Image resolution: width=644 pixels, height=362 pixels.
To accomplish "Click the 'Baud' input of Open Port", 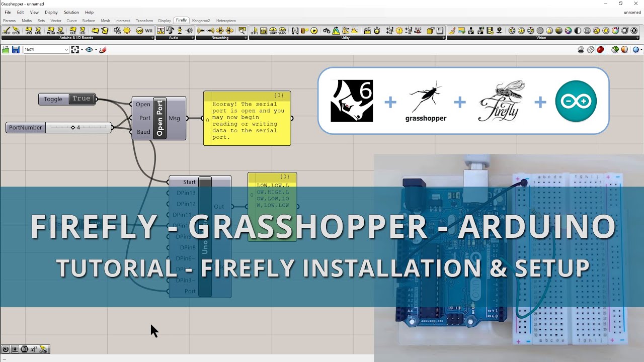I will 143,132.
